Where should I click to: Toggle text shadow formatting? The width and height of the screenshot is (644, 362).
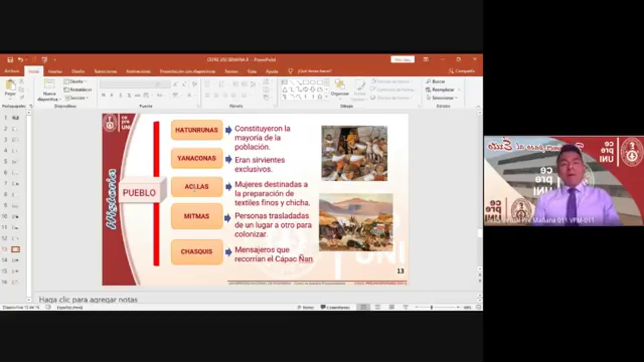click(129, 95)
